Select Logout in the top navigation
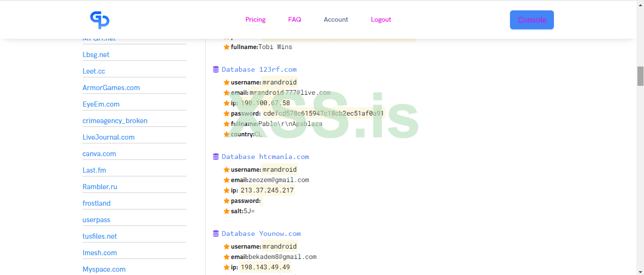Screen dimensions: 644x275 (381, 19)
